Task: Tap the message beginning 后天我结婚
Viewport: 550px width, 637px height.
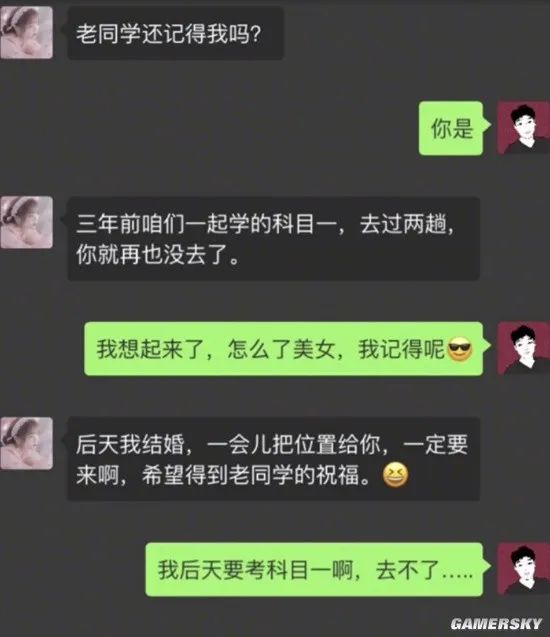Action: click(273, 459)
